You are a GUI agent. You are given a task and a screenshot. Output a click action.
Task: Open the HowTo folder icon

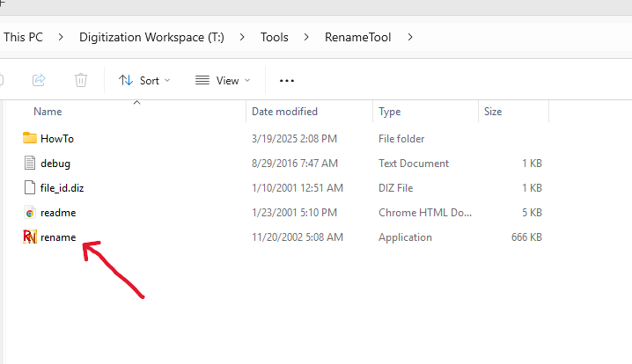coord(30,138)
